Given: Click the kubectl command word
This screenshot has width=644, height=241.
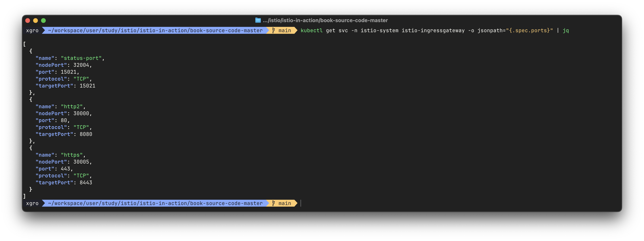Looking at the screenshot, I should (312, 31).
